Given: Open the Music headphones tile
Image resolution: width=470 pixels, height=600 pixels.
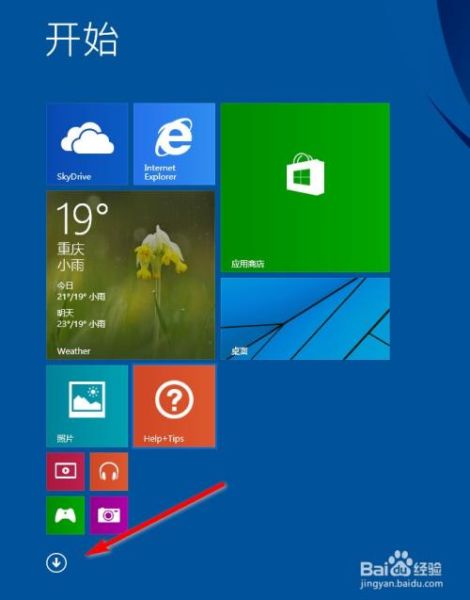Looking at the screenshot, I should pyautogui.click(x=109, y=471).
